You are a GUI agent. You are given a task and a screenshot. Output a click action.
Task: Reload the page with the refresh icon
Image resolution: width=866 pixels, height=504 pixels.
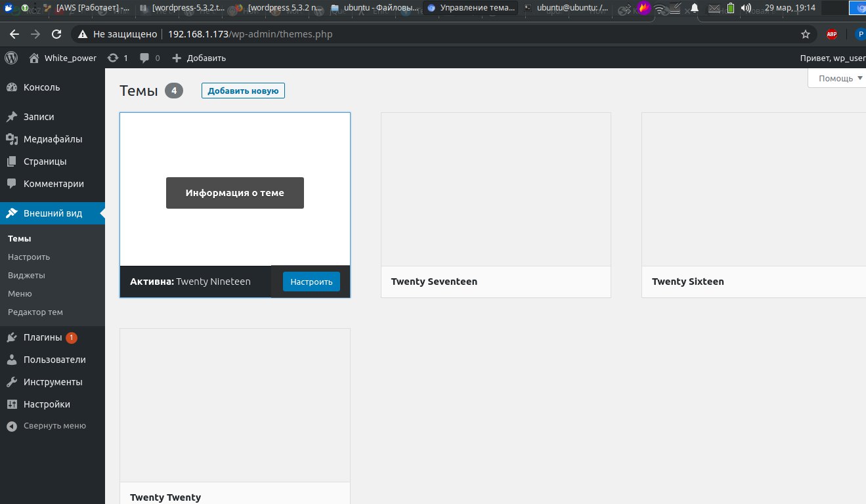click(x=56, y=34)
